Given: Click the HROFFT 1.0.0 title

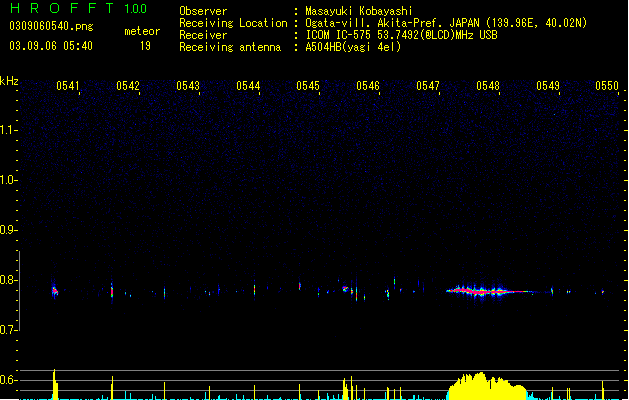Looking at the screenshot, I should [x=79, y=8].
